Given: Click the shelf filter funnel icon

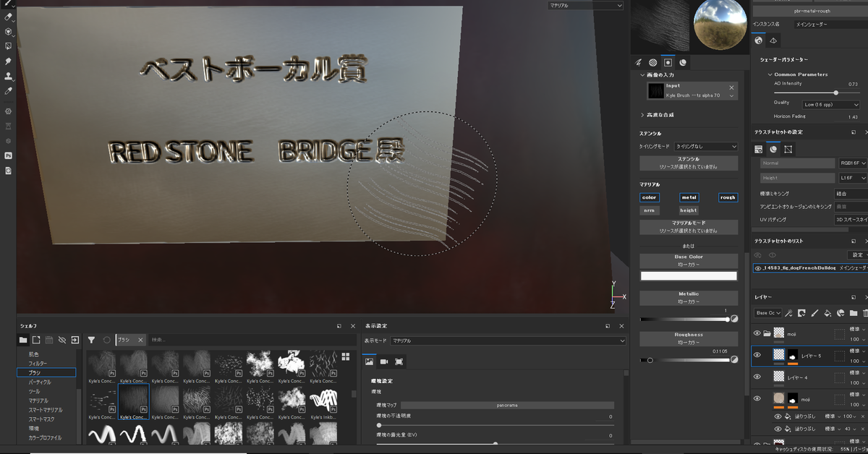Looking at the screenshot, I should tap(91, 340).
